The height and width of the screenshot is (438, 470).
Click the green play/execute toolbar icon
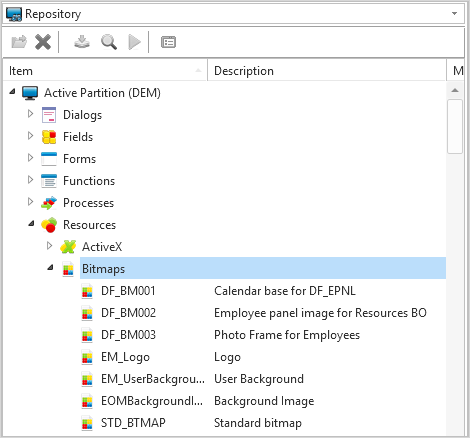click(x=134, y=42)
